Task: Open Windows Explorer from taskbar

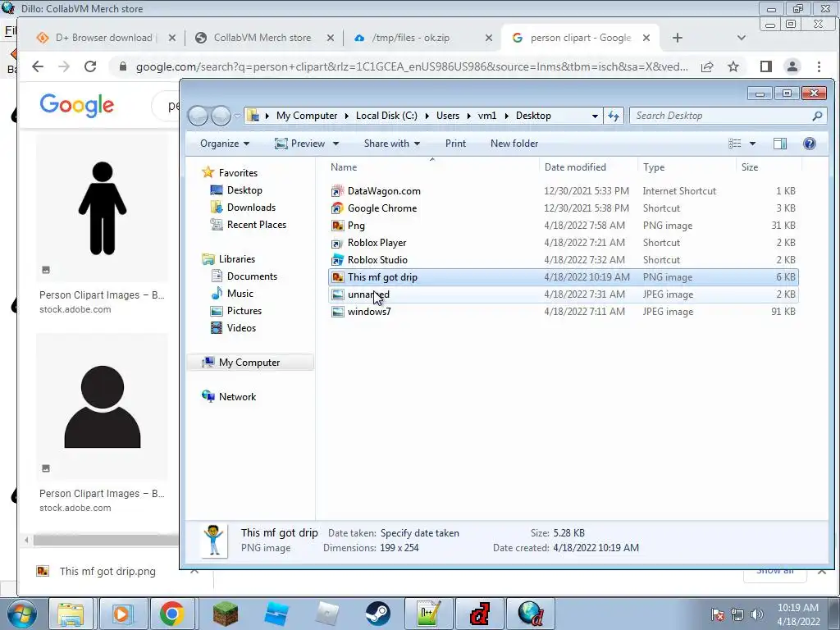Action: (x=71, y=614)
